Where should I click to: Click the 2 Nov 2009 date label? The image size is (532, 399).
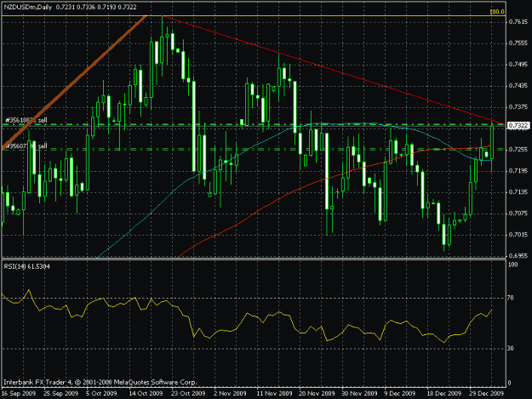pyautogui.click(x=230, y=393)
